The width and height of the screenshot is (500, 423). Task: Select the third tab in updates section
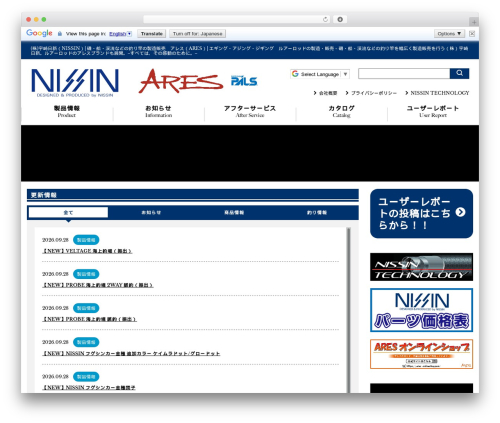pos(234,212)
